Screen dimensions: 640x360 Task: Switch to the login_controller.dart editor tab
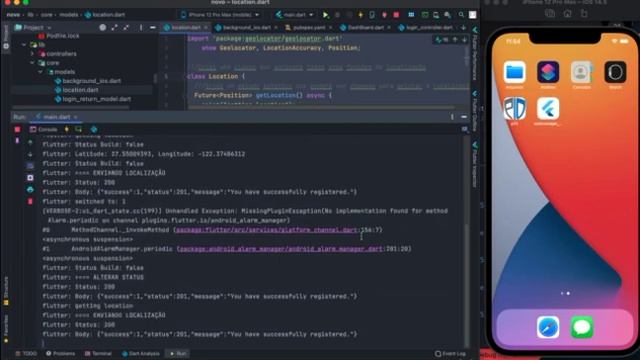coord(426,28)
